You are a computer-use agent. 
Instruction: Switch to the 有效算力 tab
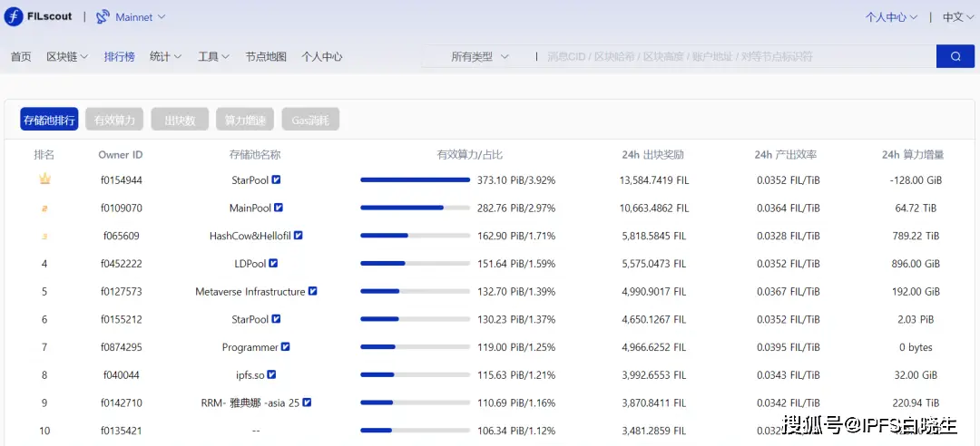point(114,120)
